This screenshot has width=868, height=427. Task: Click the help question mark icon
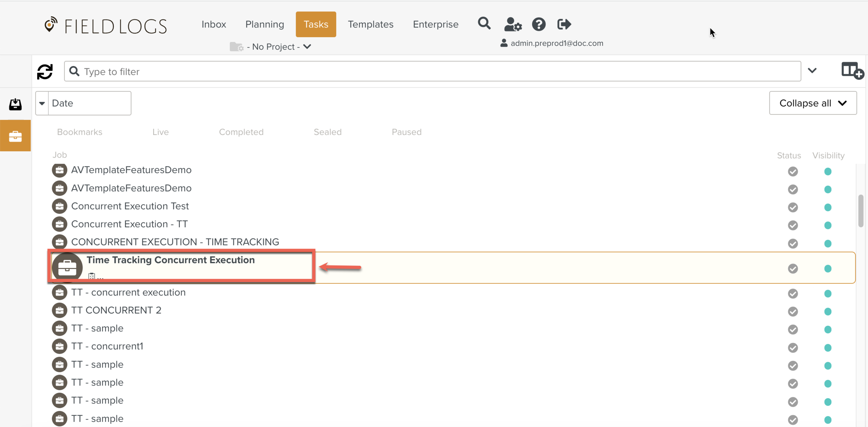539,24
